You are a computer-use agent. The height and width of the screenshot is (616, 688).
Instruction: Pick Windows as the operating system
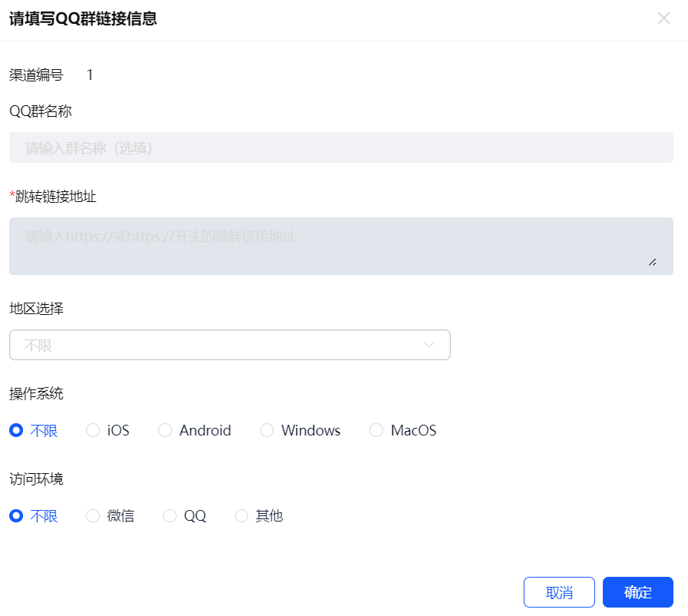[267, 431]
